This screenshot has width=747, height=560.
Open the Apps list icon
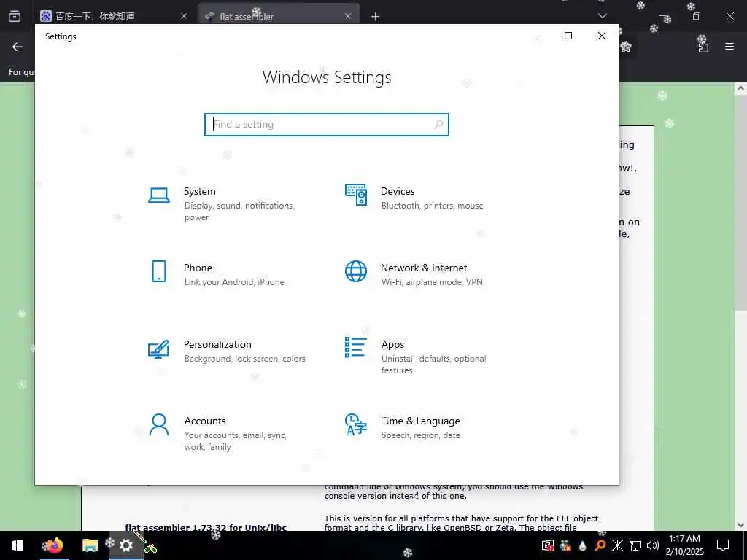[x=356, y=348]
